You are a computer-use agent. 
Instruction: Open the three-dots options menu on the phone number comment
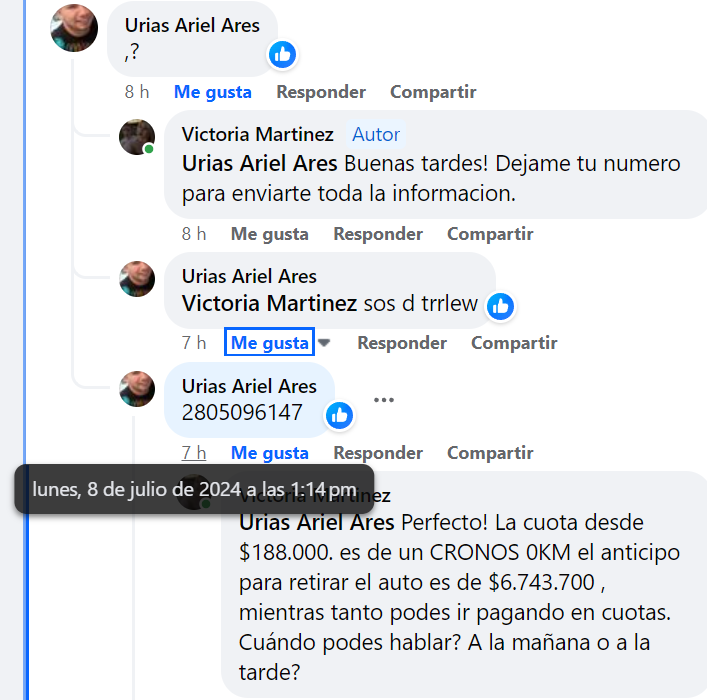click(x=384, y=400)
